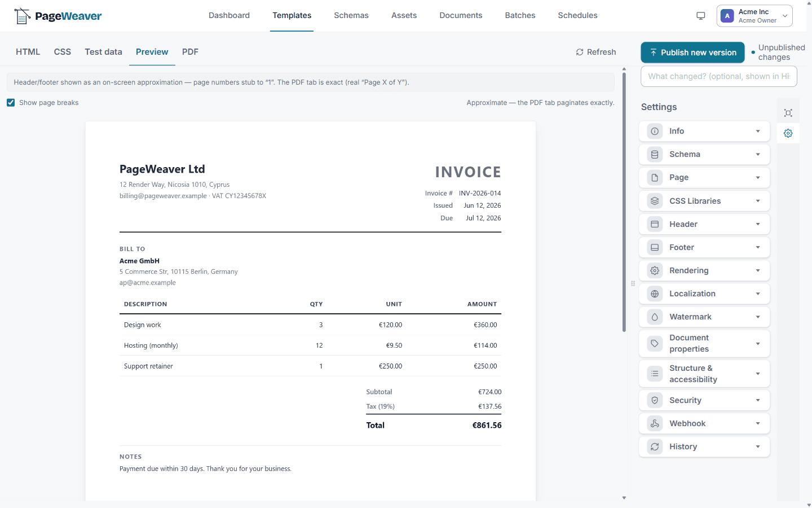
Task: Click the INVOICE heading in preview
Action: (468, 172)
